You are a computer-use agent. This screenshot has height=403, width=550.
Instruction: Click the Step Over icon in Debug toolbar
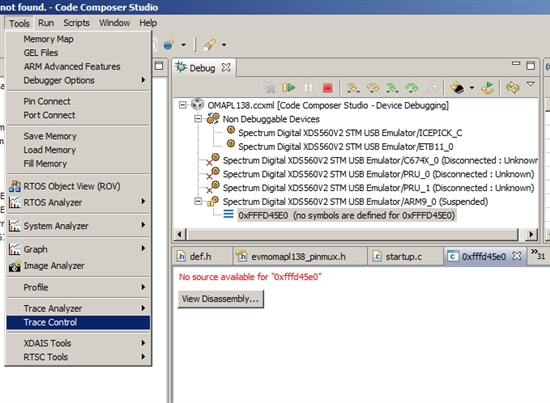pyautogui.click(x=373, y=87)
